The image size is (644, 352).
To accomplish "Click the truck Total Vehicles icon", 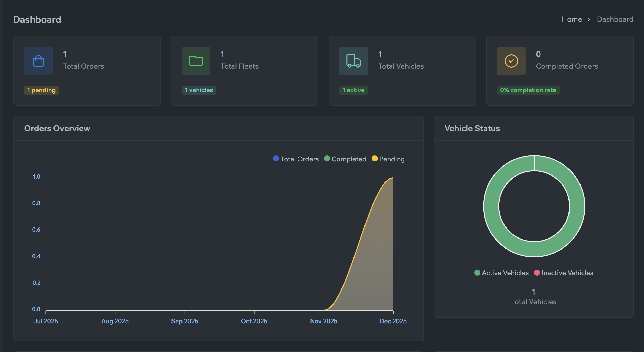I will pos(354,61).
